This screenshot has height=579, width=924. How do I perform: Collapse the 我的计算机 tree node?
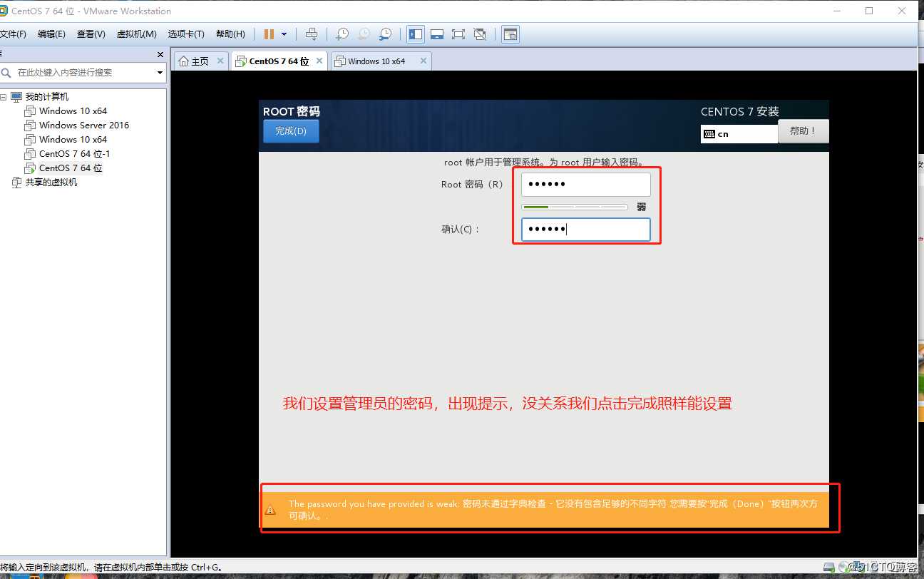click(x=4, y=97)
